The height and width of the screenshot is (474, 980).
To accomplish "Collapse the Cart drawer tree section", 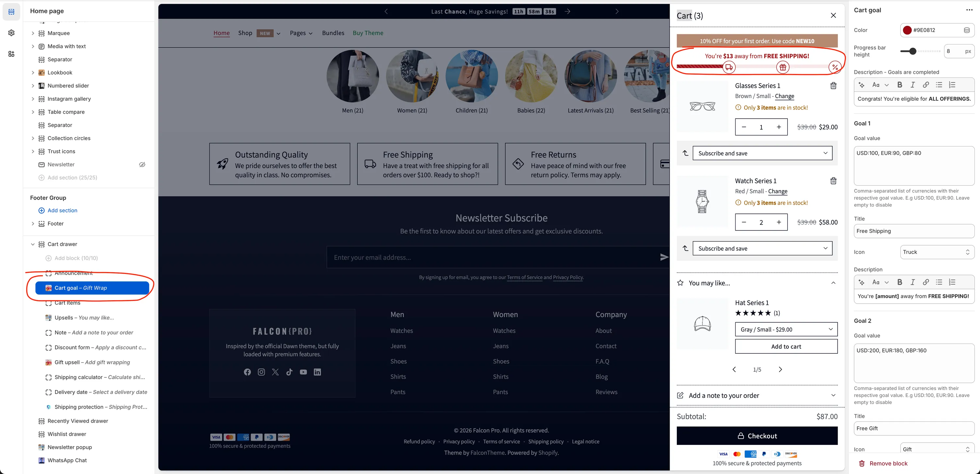I will (33, 244).
